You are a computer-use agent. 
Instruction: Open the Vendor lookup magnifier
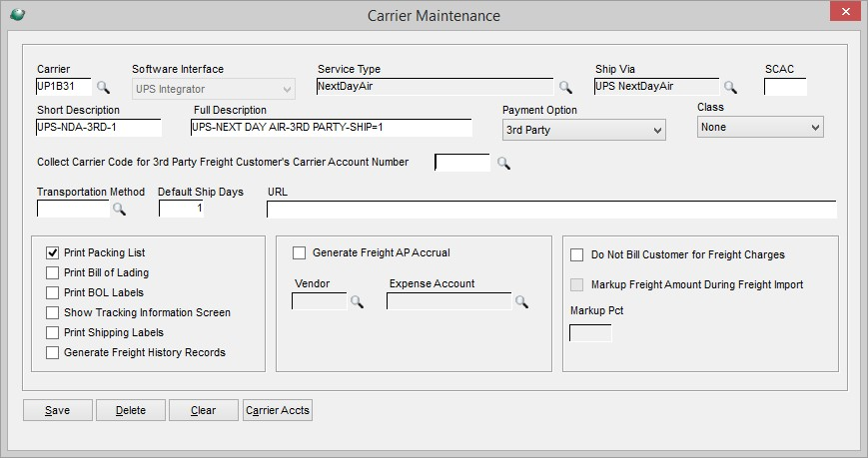[x=357, y=301]
